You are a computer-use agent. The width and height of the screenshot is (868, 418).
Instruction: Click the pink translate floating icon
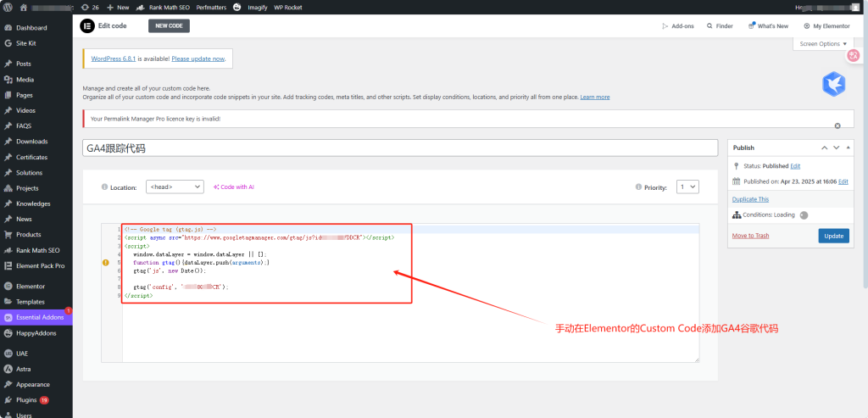click(x=853, y=55)
